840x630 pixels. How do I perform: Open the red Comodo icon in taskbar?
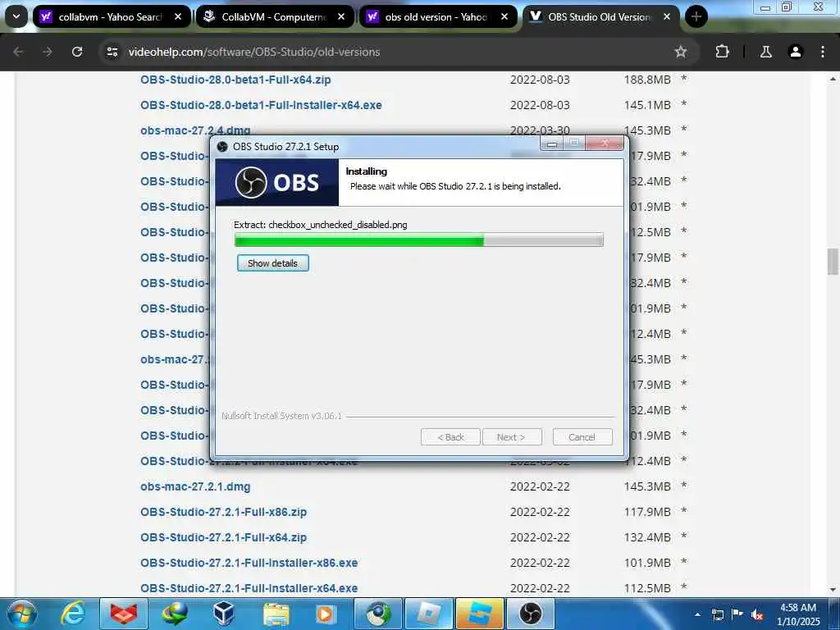pyautogui.click(x=124, y=614)
